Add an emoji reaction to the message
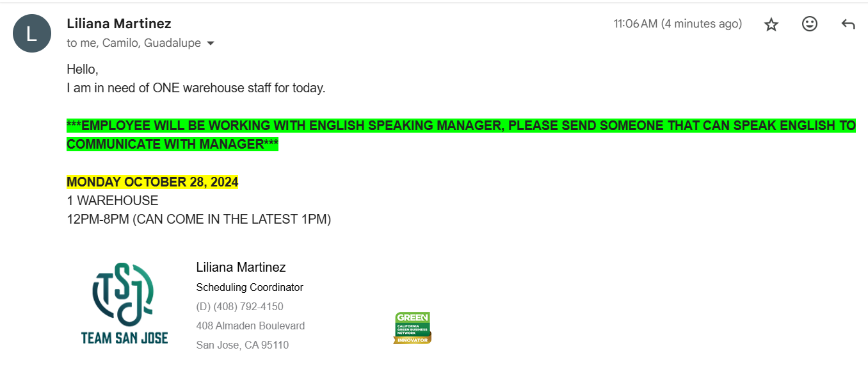 (810, 24)
